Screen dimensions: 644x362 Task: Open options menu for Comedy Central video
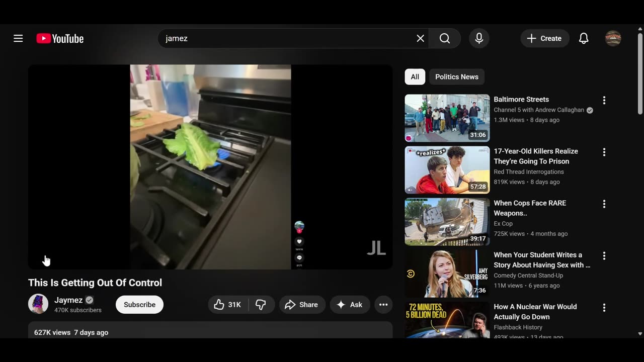604,255
